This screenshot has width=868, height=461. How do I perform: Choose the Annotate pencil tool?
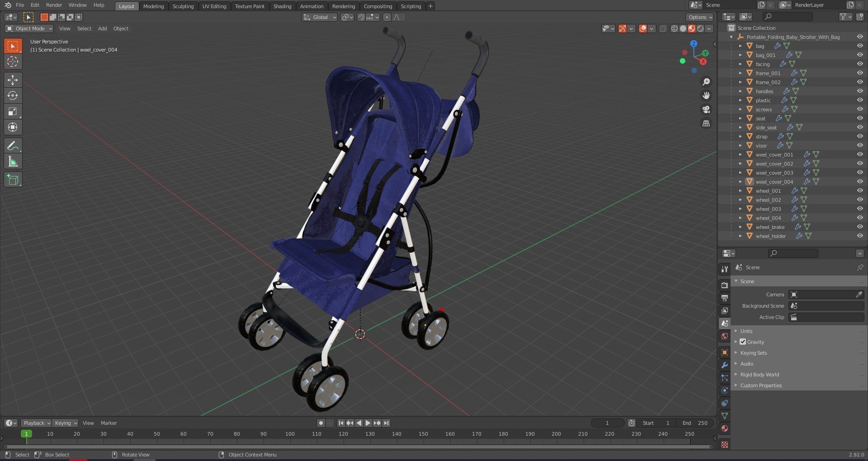click(13, 146)
